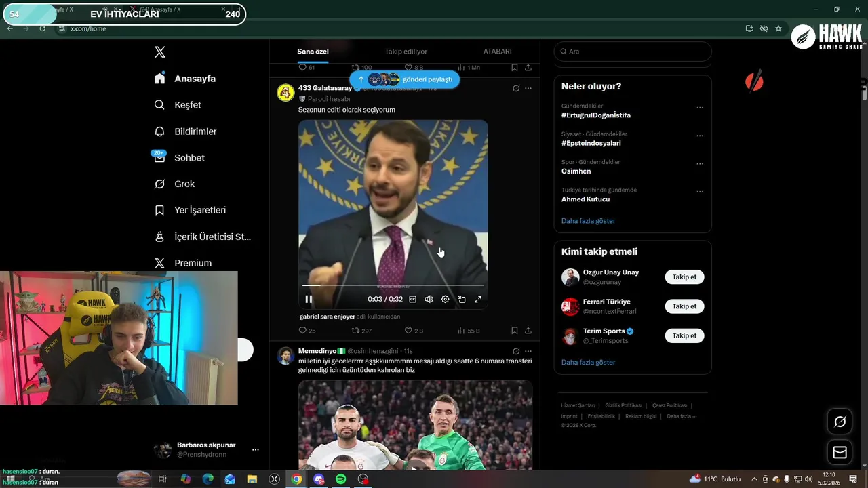This screenshot has height=488, width=868.
Task: Open Bildirimler notifications
Action: coord(185,131)
